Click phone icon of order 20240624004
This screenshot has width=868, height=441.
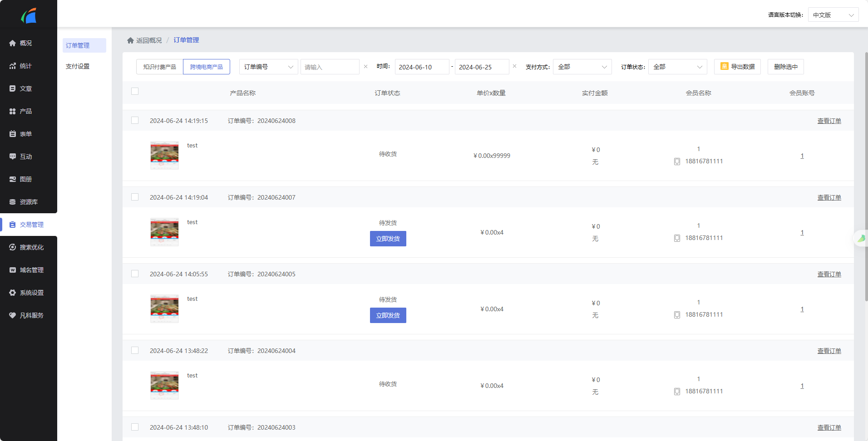pos(677,392)
